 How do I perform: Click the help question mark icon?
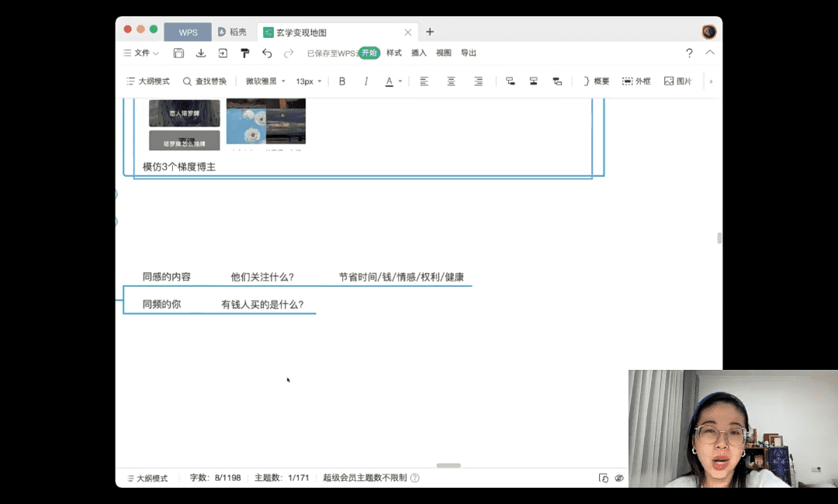tap(689, 54)
